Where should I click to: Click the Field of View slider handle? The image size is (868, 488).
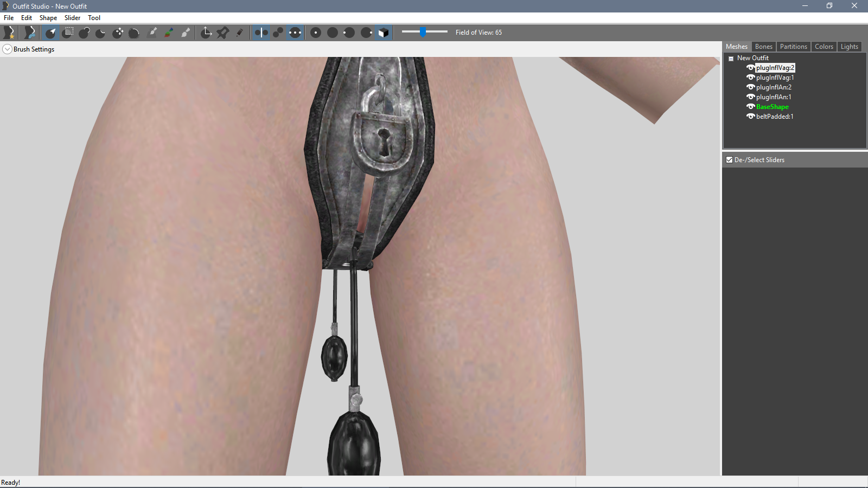tap(423, 32)
